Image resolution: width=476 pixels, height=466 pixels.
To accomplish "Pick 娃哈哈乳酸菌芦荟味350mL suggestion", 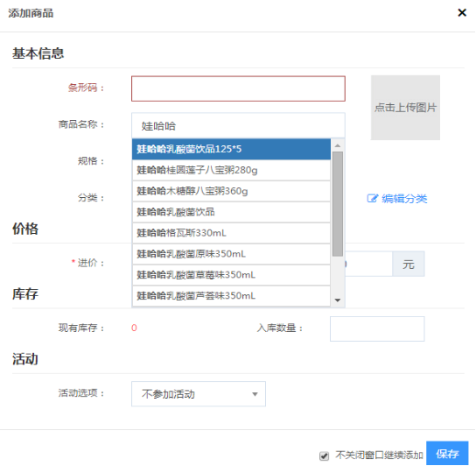I will coord(231,296).
